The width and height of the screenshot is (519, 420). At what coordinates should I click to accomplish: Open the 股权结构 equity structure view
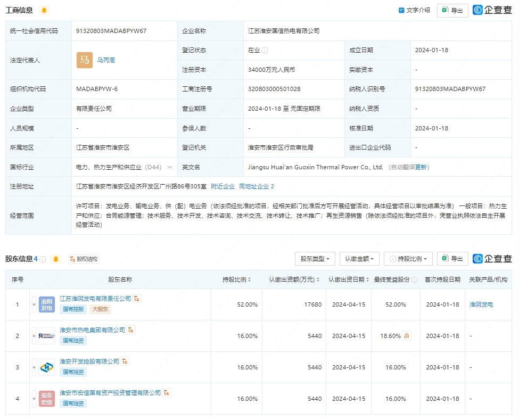(84, 259)
